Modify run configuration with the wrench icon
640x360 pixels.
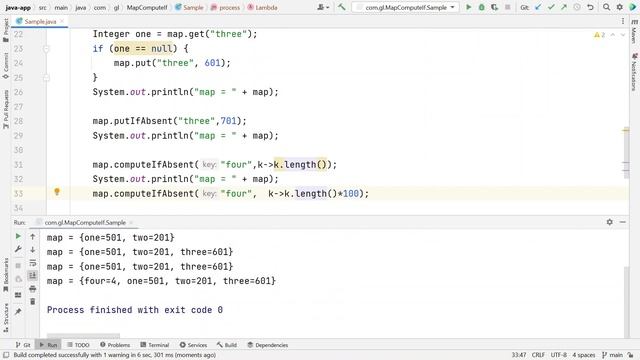coord(18,249)
